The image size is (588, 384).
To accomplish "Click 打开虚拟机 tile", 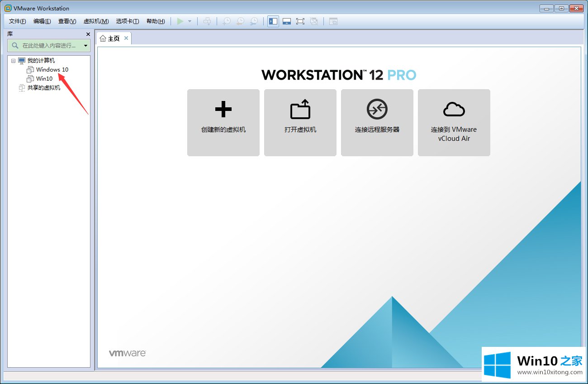I will (x=300, y=123).
